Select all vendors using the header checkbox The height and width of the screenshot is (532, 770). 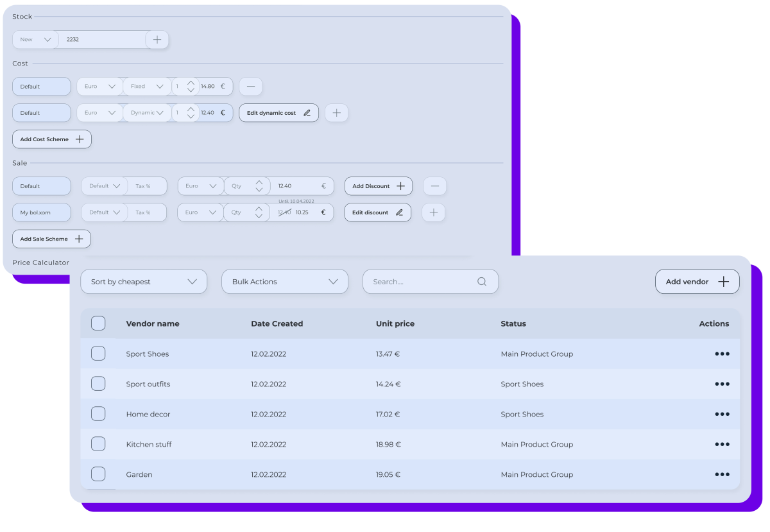[98, 323]
